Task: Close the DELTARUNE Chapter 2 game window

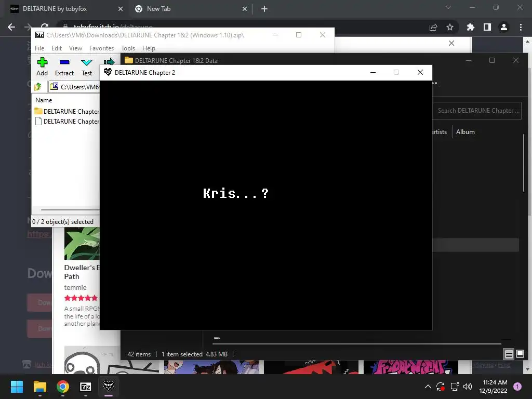Action: (420, 72)
